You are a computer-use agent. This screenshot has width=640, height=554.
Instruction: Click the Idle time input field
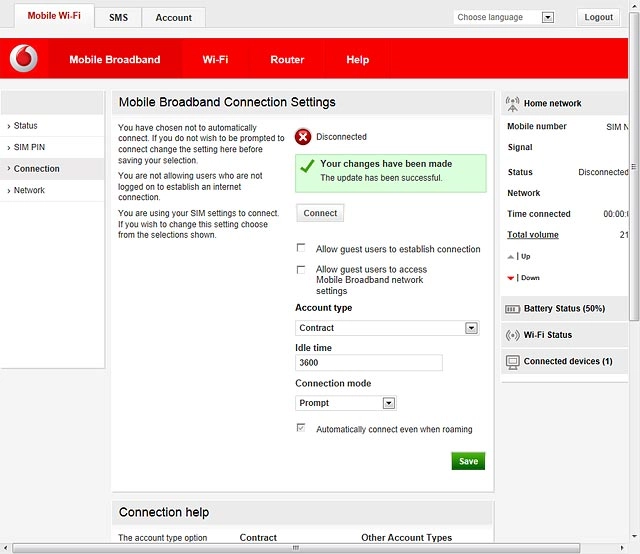pyautogui.click(x=369, y=363)
